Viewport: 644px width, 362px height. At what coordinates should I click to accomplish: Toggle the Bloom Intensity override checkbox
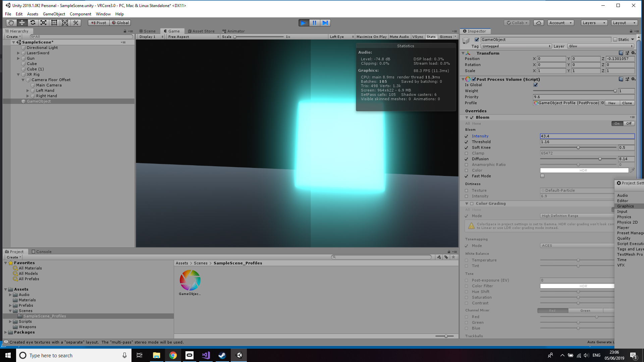(466, 136)
